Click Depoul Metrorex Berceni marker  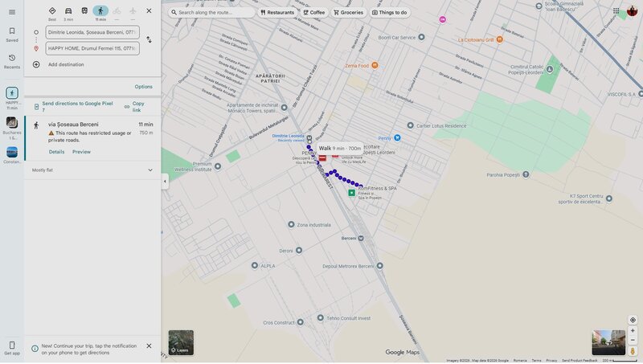point(379,266)
